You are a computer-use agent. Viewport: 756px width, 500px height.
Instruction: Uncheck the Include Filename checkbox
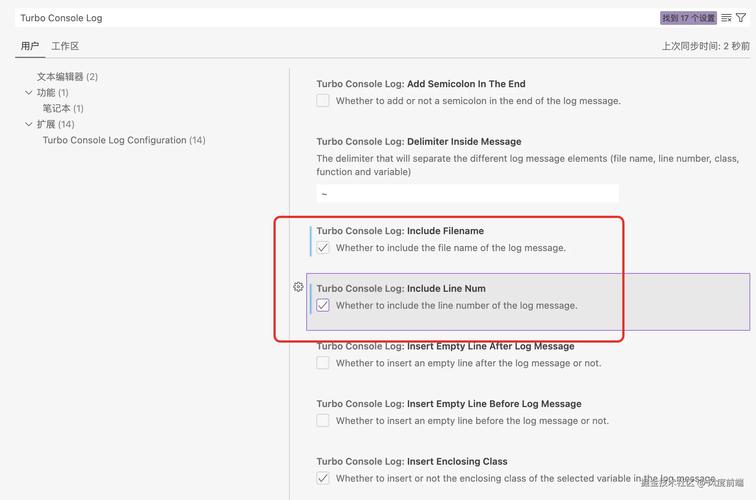coord(323,248)
